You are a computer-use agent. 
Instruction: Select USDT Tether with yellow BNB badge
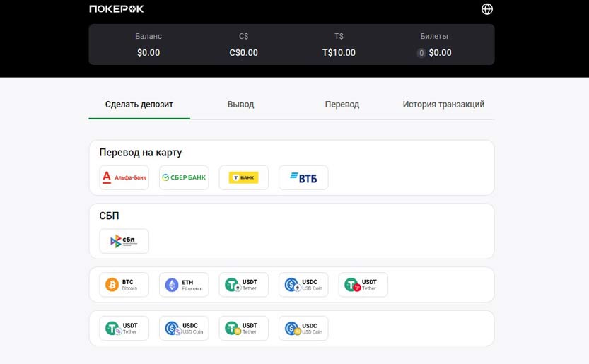(243, 329)
